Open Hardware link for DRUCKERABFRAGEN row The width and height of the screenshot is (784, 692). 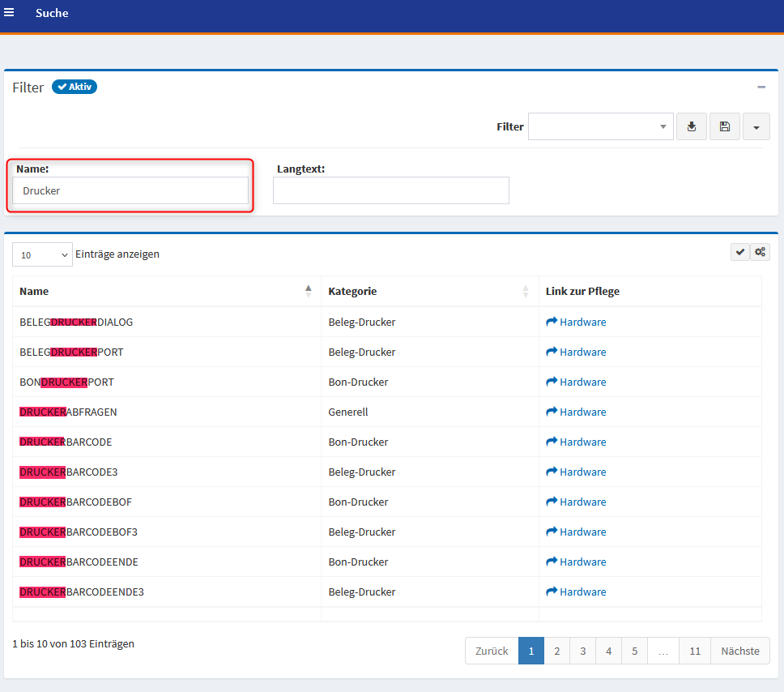coord(582,412)
